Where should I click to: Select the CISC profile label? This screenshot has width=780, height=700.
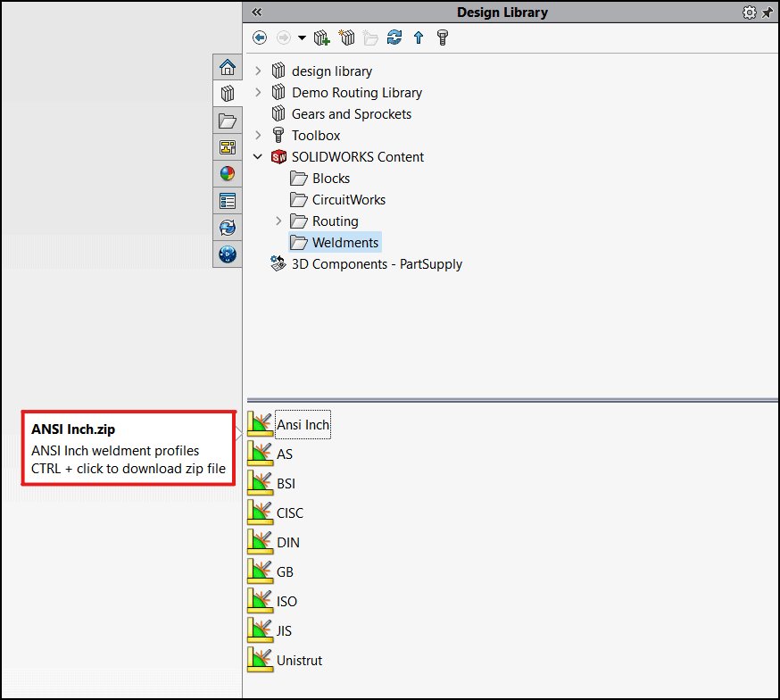[x=289, y=512]
